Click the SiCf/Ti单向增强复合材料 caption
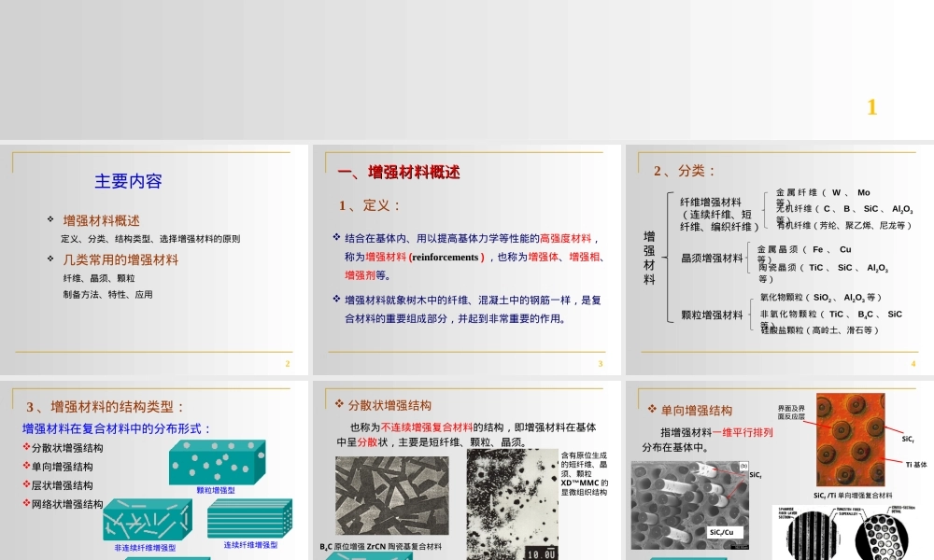The width and height of the screenshot is (934, 560). (853, 495)
